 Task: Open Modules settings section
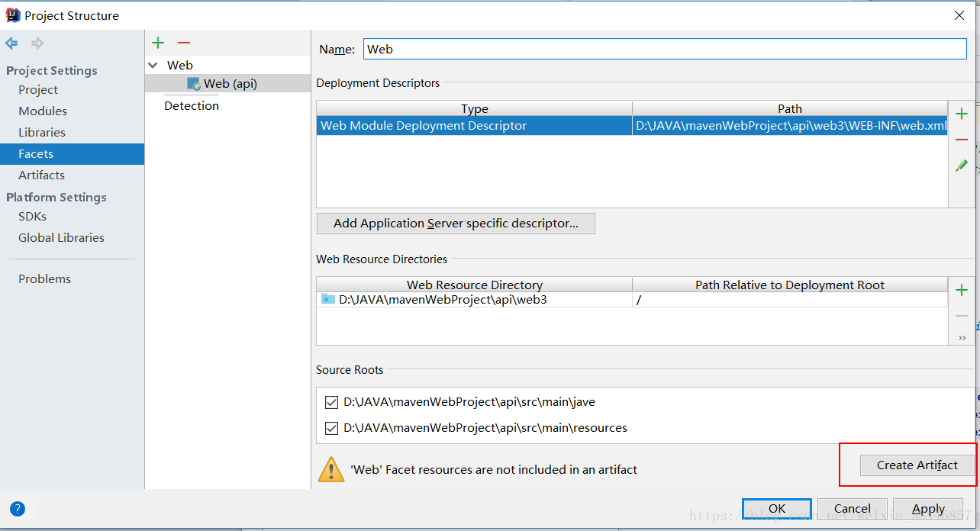tap(43, 111)
